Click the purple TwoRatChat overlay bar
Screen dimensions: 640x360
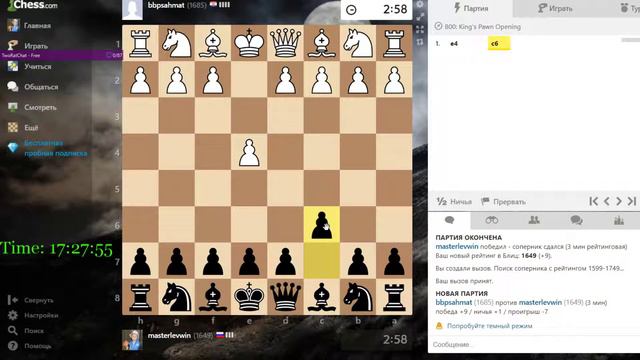click(x=61, y=55)
